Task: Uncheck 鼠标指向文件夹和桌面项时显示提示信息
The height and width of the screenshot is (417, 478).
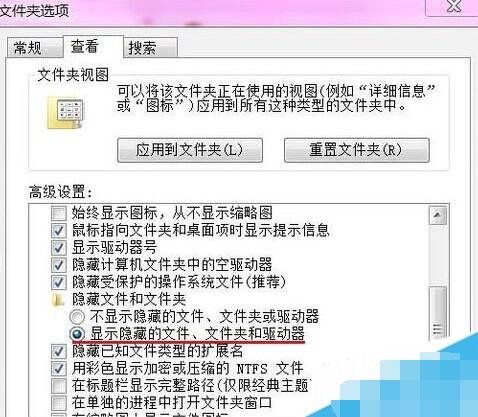Action: 58,230
